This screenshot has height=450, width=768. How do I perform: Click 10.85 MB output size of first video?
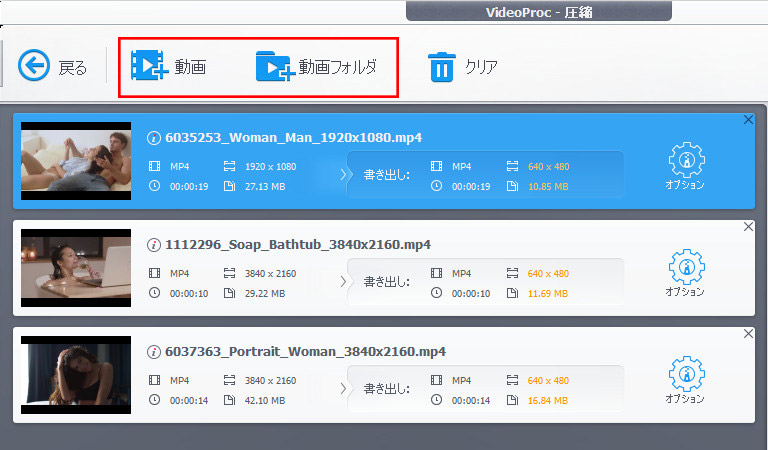pos(548,187)
